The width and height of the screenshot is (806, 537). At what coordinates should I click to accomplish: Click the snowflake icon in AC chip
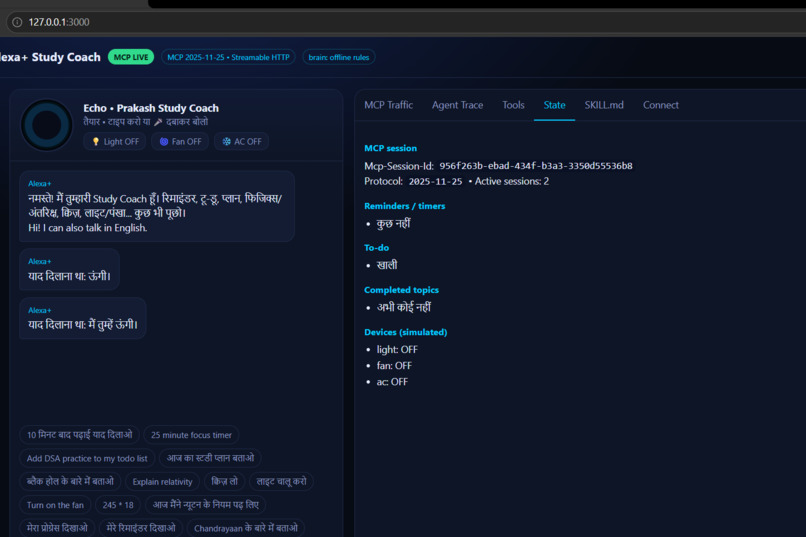click(x=226, y=141)
